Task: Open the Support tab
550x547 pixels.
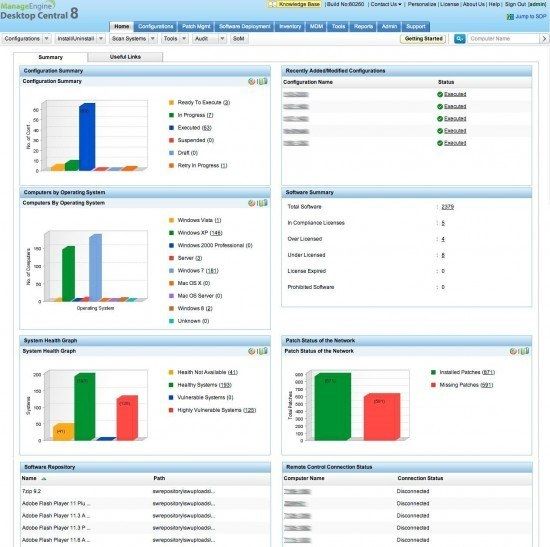Action: tap(416, 27)
